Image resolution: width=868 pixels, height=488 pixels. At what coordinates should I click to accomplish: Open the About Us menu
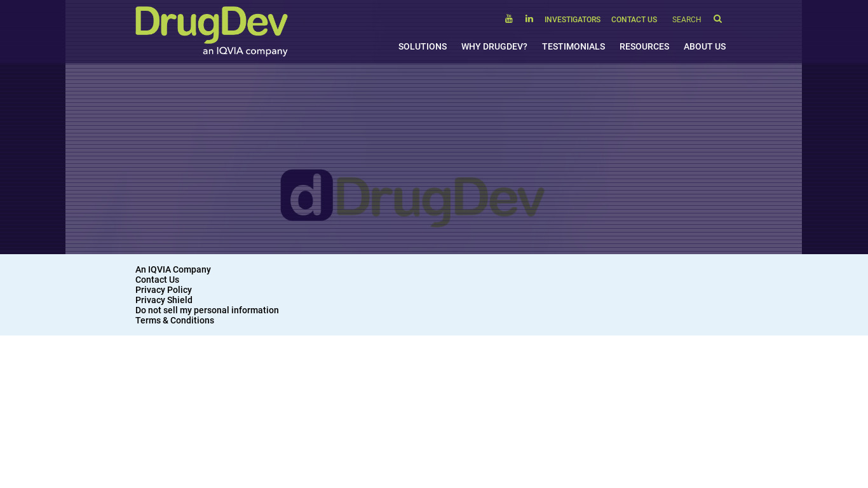pos(705,46)
